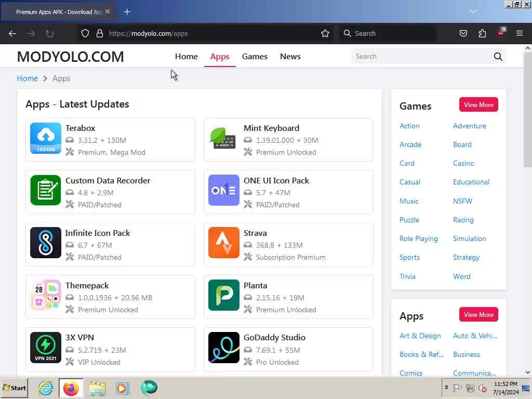Open the GoDaddy Studio app icon
This screenshot has height=399, width=532.
[x=223, y=348]
